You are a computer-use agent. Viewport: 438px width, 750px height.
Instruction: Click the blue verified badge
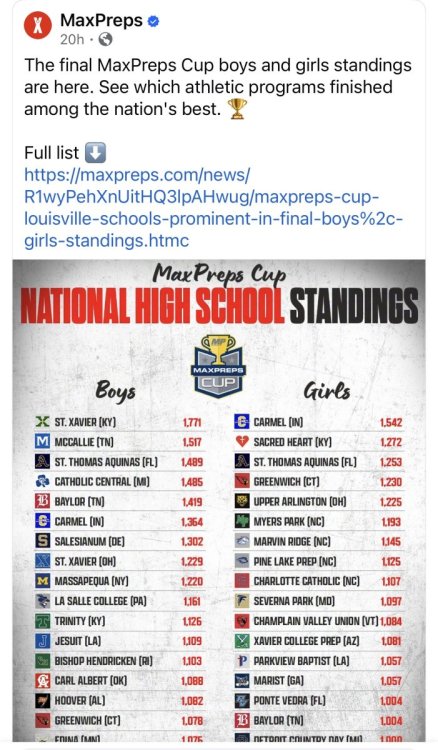tap(153, 21)
